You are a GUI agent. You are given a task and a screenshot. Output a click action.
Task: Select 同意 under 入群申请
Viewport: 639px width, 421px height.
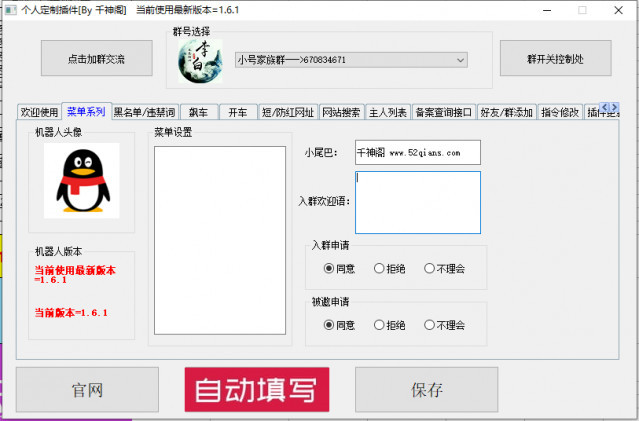(339, 269)
